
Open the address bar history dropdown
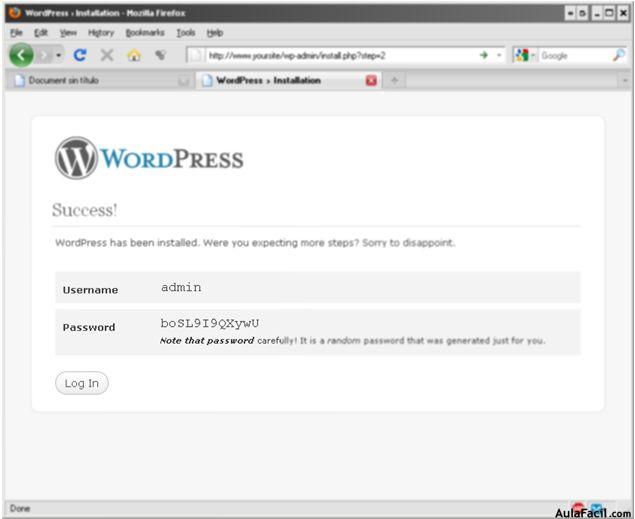pyautogui.click(x=499, y=55)
